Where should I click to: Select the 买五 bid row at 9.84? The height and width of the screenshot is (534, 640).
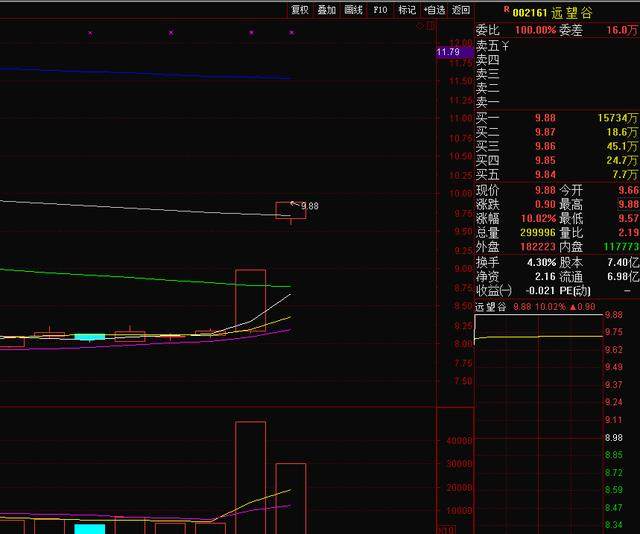pyautogui.click(x=556, y=174)
